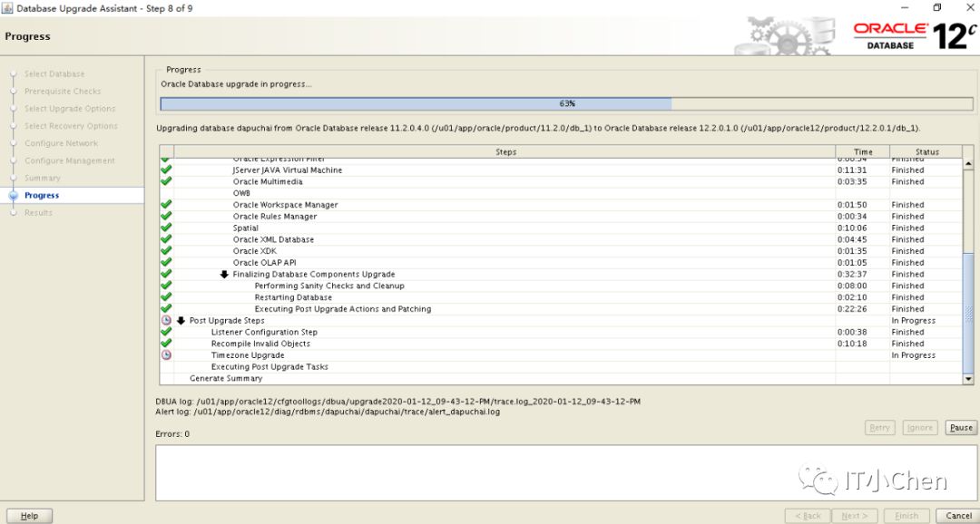Select the OWB row
The width and height of the screenshot is (980, 524).
pyautogui.click(x=562, y=193)
